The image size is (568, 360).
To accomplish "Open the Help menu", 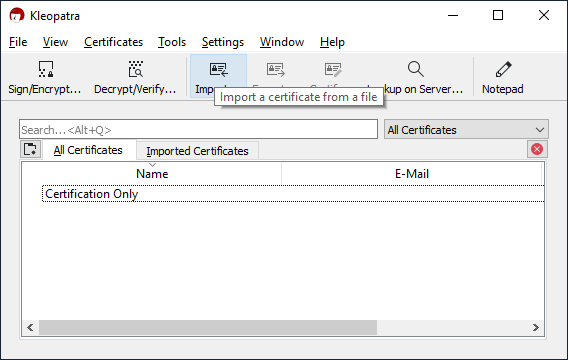I will point(332,42).
